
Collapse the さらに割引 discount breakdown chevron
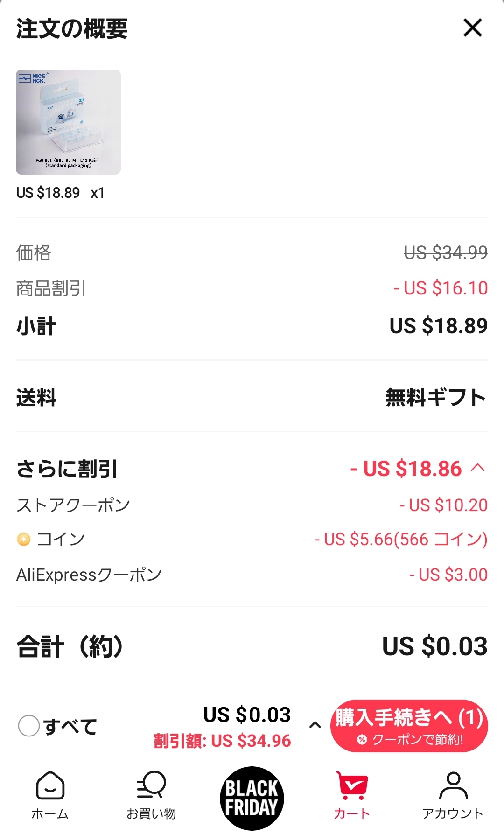tap(478, 468)
